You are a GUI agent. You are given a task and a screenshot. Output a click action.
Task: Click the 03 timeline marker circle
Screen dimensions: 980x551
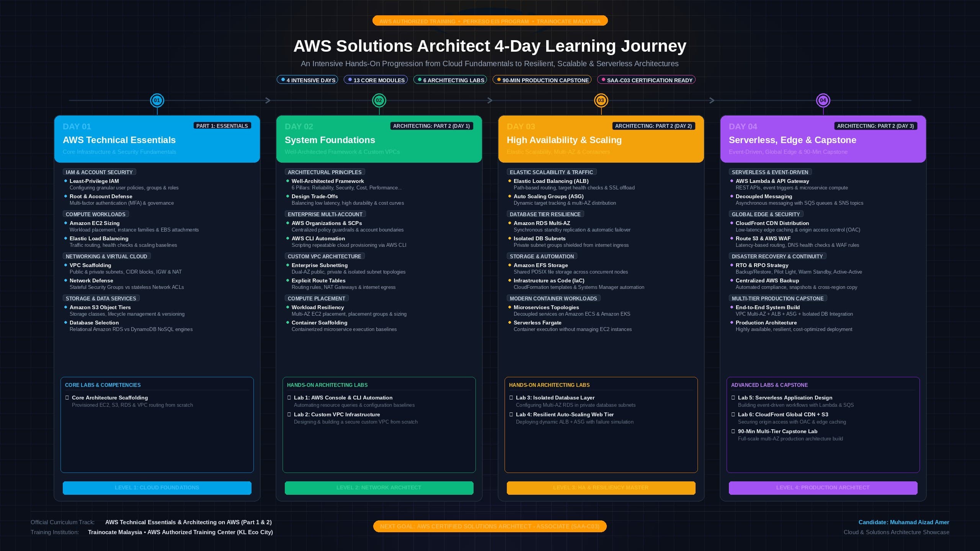pos(601,100)
